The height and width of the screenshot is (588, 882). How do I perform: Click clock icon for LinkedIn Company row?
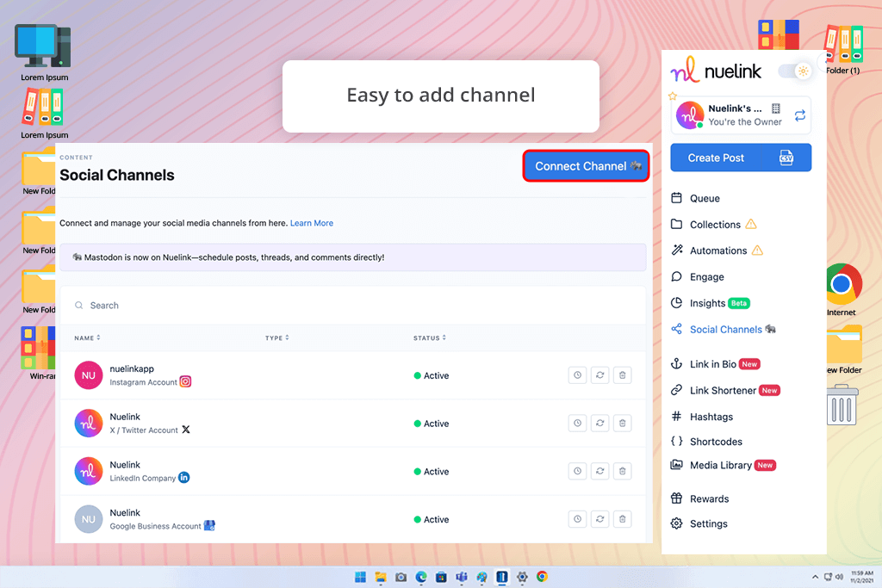(x=578, y=471)
